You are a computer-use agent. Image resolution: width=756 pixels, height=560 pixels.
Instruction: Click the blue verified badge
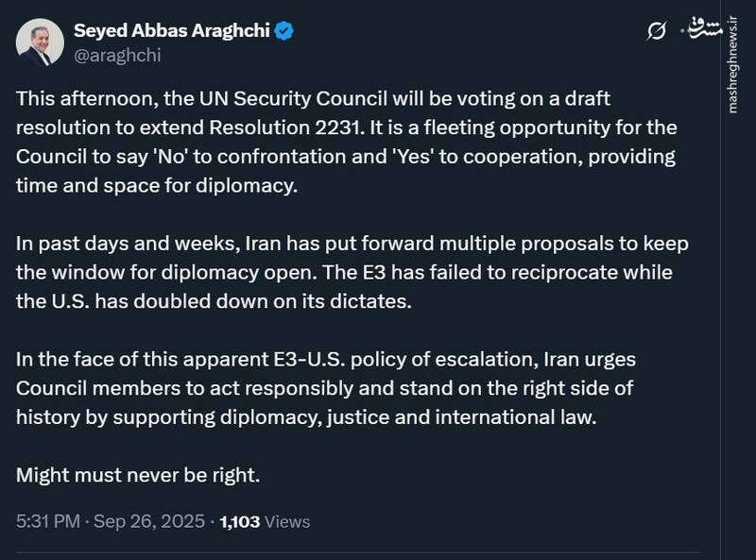click(283, 31)
